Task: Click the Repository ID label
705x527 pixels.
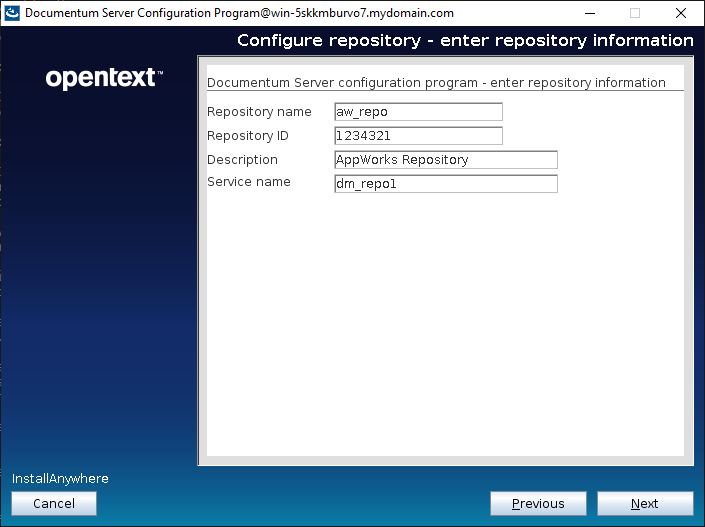Action: [247, 136]
